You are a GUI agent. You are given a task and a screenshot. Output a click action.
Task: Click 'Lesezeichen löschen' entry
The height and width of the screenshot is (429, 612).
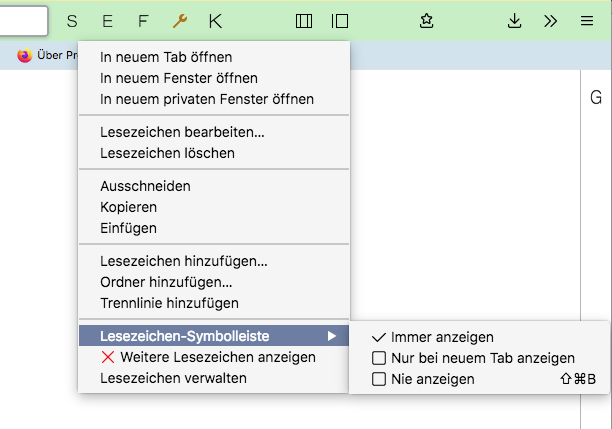point(167,153)
